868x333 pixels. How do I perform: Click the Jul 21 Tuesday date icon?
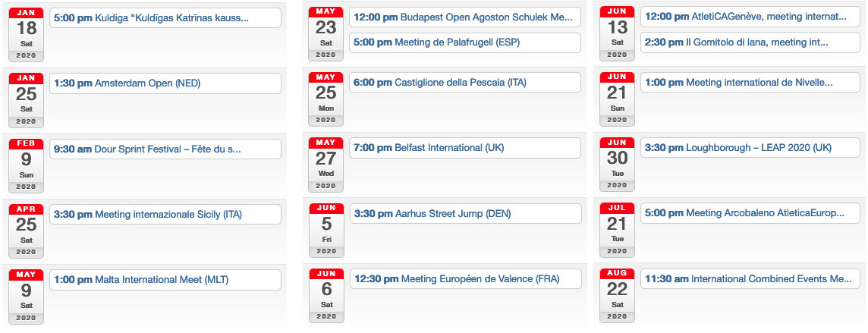pyautogui.click(x=617, y=230)
